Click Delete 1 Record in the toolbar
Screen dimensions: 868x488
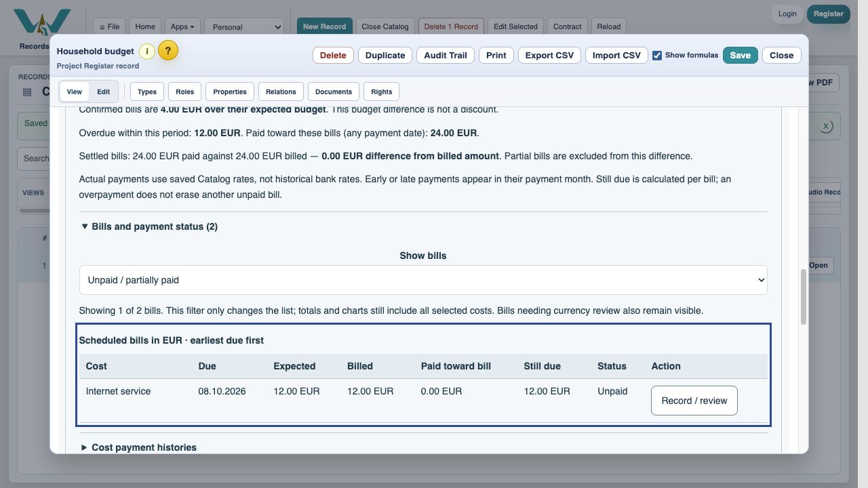pos(451,26)
